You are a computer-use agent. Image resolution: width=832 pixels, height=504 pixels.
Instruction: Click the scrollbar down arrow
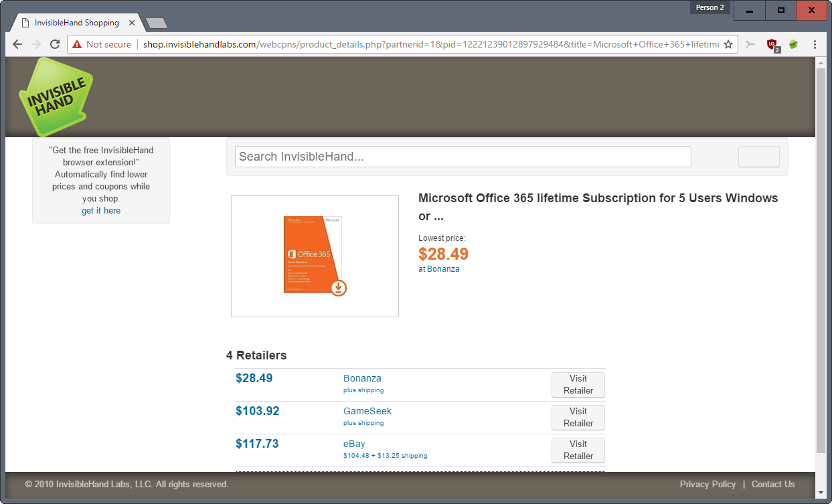[x=821, y=494]
